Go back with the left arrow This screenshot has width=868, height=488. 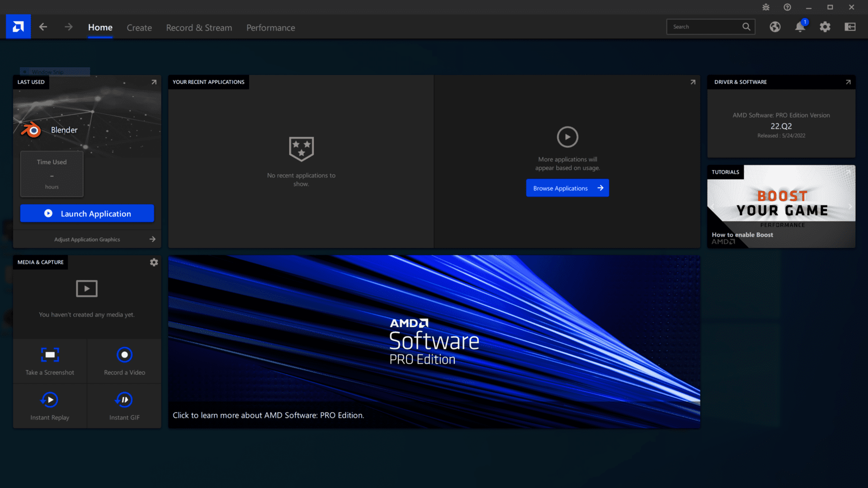pos(43,27)
